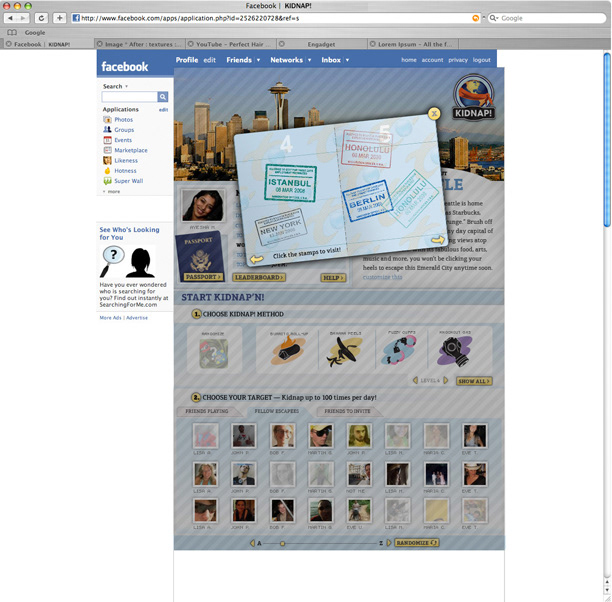Select the profile photo thumbnail
This screenshot has width=612, height=602.
click(x=202, y=206)
